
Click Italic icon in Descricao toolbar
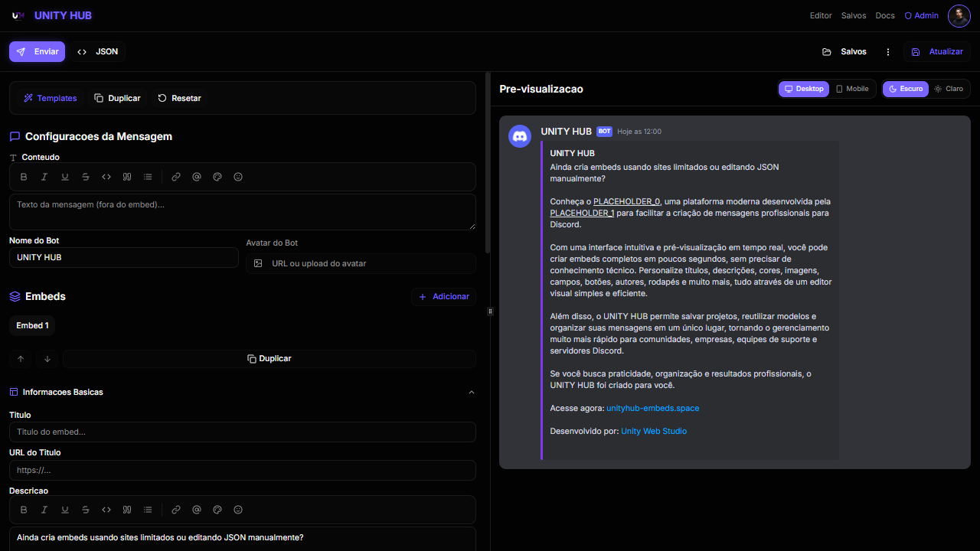point(44,510)
